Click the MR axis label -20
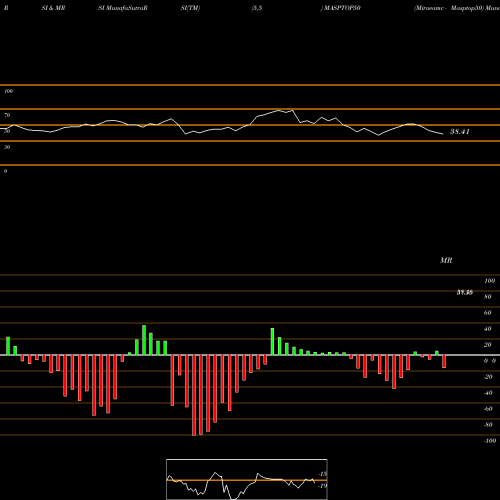The width and height of the screenshot is (500, 500). coord(488,377)
